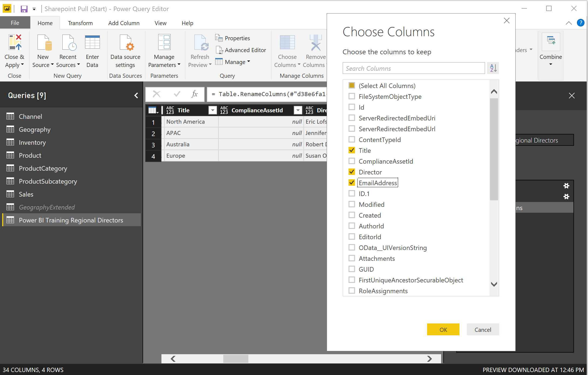Collapse the Queries pane
Image resolution: width=588 pixels, height=375 pixels.
[136, 95]
